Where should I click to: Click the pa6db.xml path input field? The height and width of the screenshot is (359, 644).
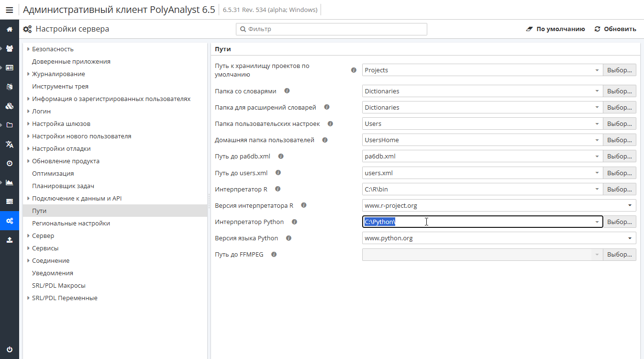[482, 156]
